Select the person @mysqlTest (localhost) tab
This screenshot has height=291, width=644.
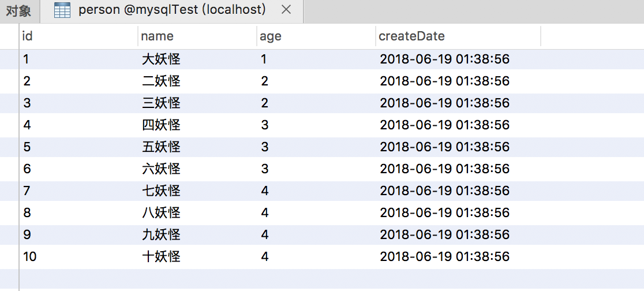tap(172, 10)
